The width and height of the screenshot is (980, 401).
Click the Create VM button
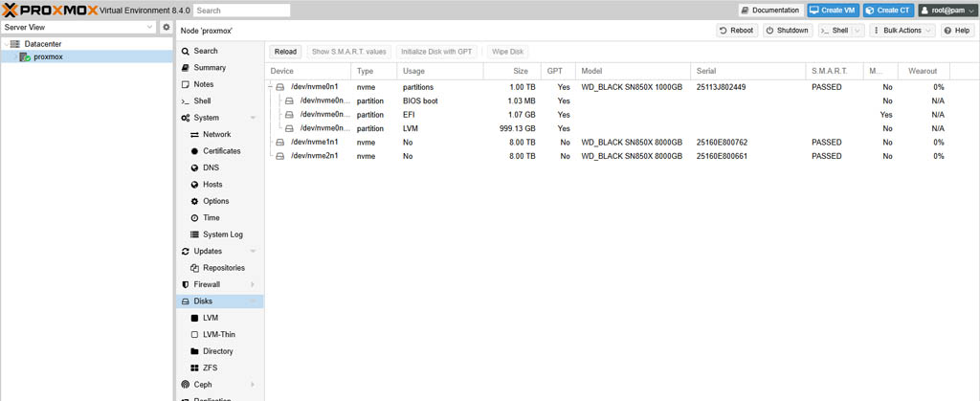pos(834,11)
